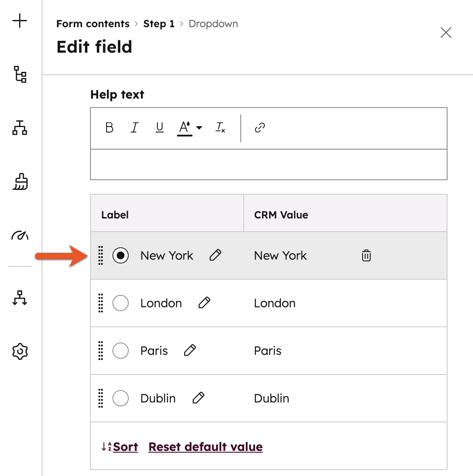
Task: Toggle underline formatting
Action: 160,127
